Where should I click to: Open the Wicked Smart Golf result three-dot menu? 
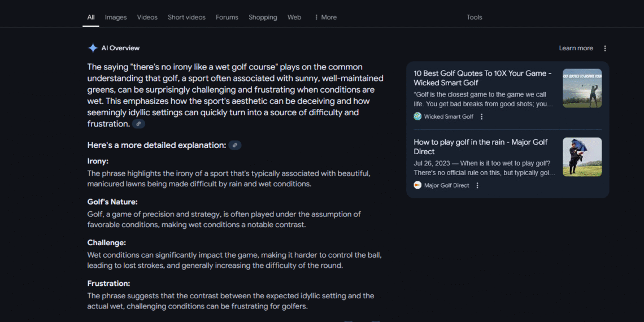[x=482, y=116]
